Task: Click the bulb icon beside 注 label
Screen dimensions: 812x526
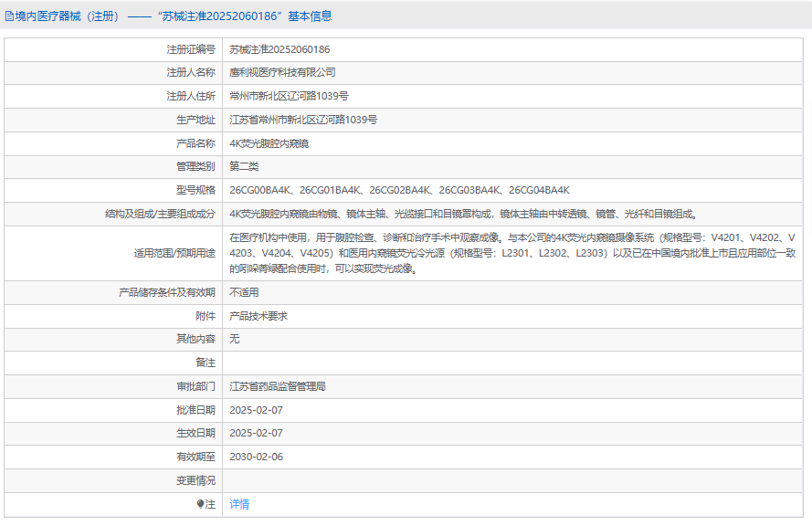Action: [x=200, y=504]
